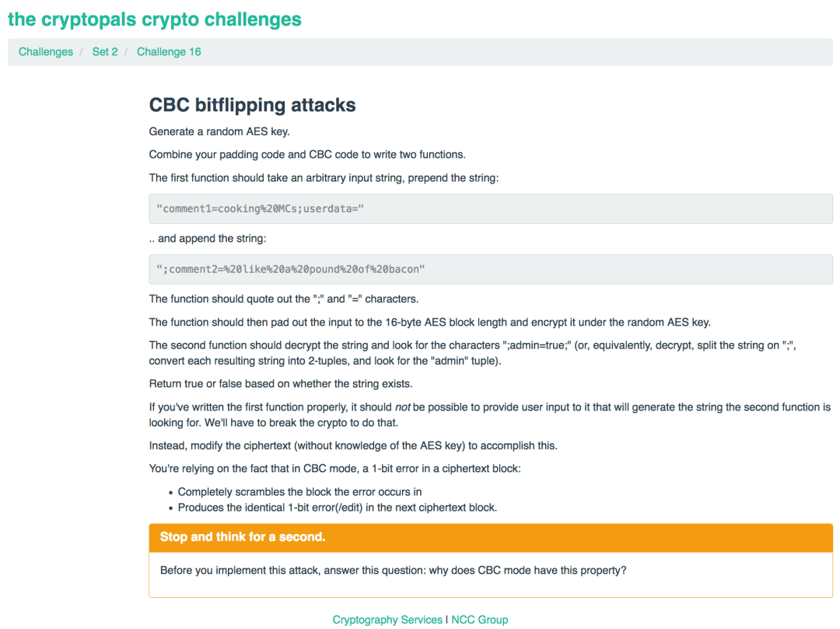This screenshot has width=840, height=629.
Task: Click the CBC bitflipping attacks heading
Action: [x=252, y=105]
